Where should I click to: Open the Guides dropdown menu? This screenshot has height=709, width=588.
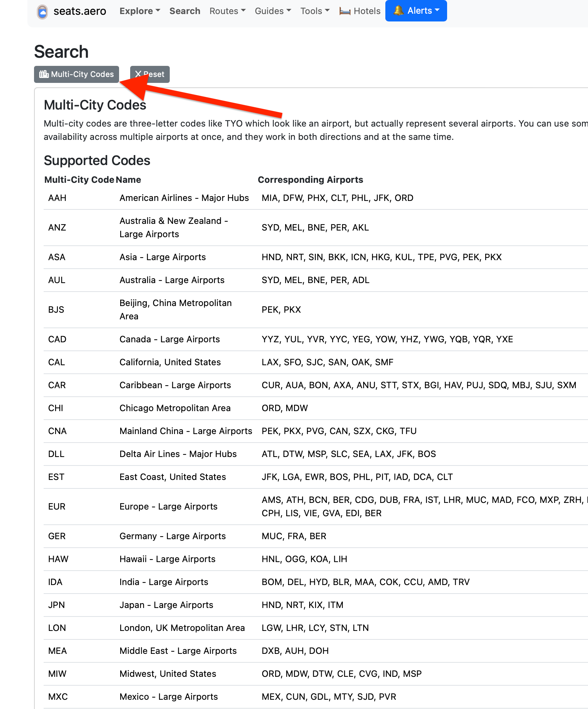273,11
